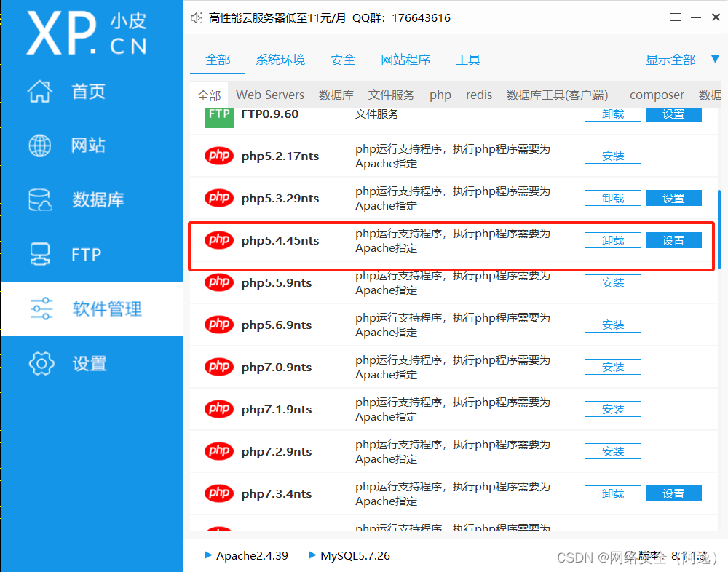Click the php icon beside php5.6.9nts
The height and width of the screenshot is (572, 728).
[219, 325]
